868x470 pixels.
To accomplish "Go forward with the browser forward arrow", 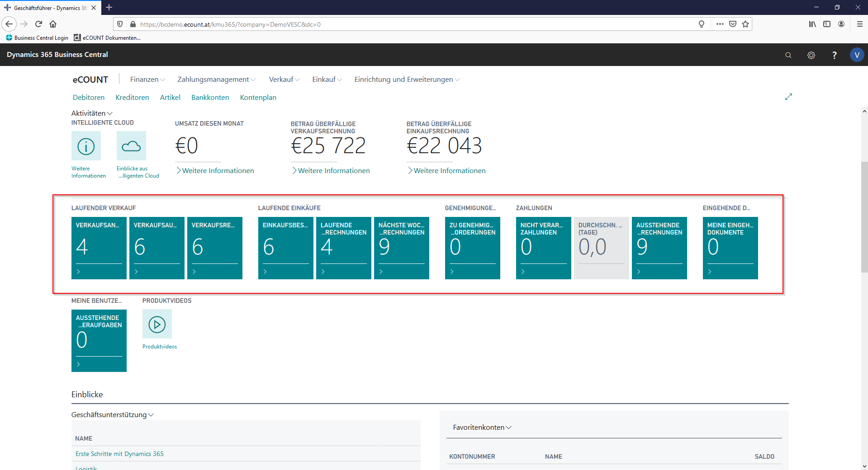I will [24, 24].
